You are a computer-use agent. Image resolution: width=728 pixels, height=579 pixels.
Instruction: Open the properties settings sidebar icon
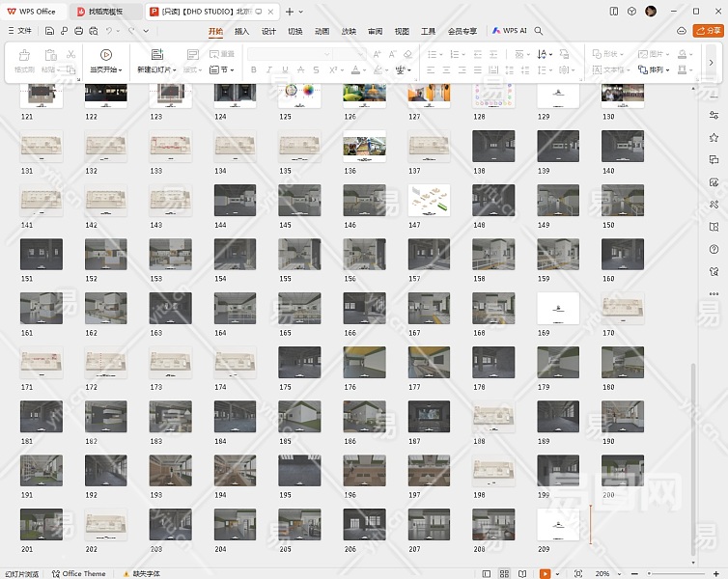[714, 115]
